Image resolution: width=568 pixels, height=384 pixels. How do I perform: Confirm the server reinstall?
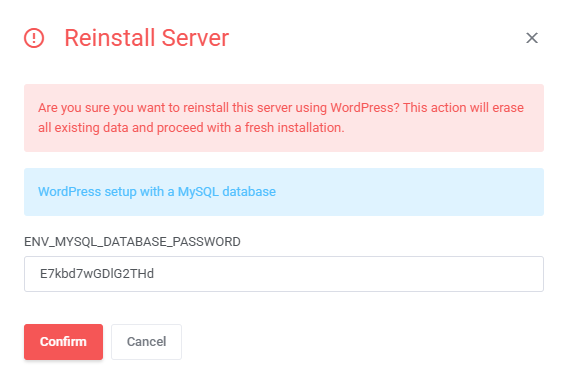coord(63,342)
